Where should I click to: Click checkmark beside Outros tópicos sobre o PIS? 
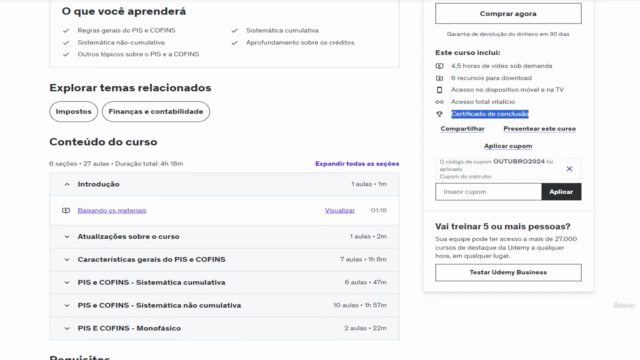tap(66, 54)
